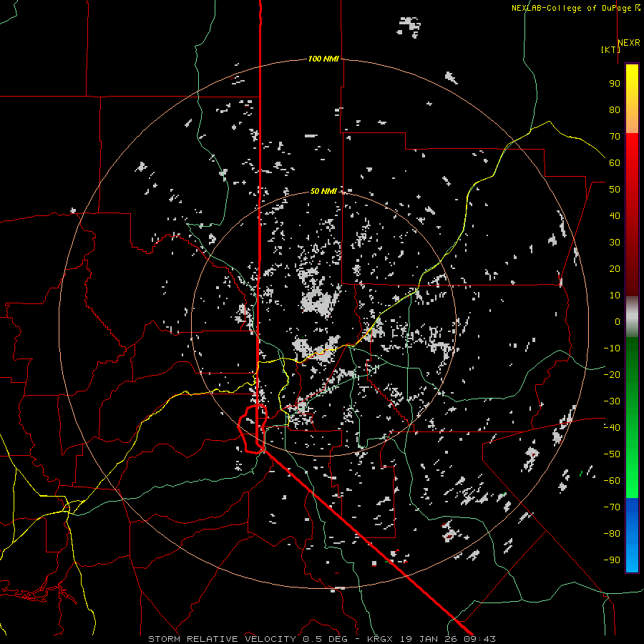Image resolution: width=644 pixels, height=644 pixels.
Task: Select the 50 value on velocity scale
Action: (x=615, y=190)
